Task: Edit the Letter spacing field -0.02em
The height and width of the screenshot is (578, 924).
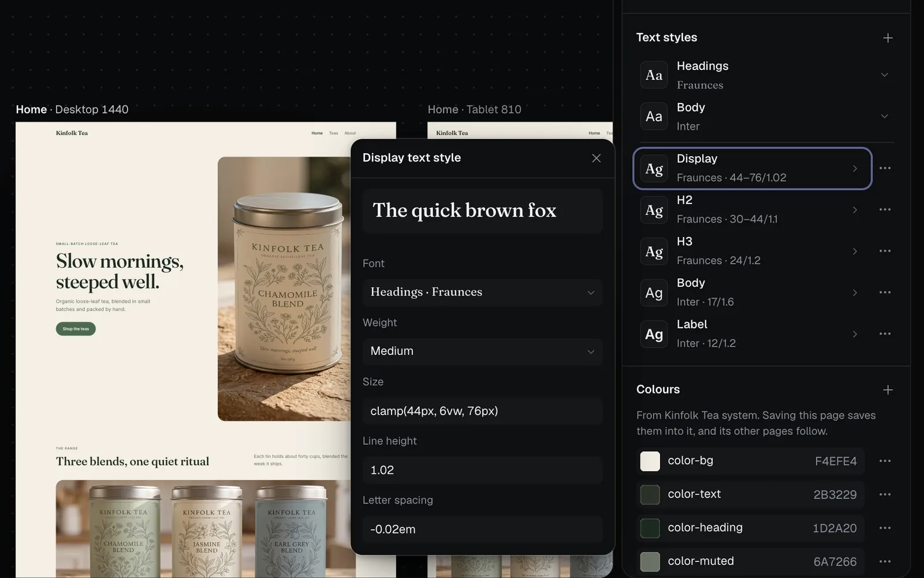Action: (x=482, y=529)
